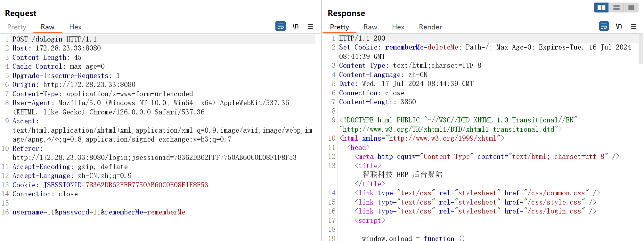Switch to Hex tab in Request

coord(75,27)
